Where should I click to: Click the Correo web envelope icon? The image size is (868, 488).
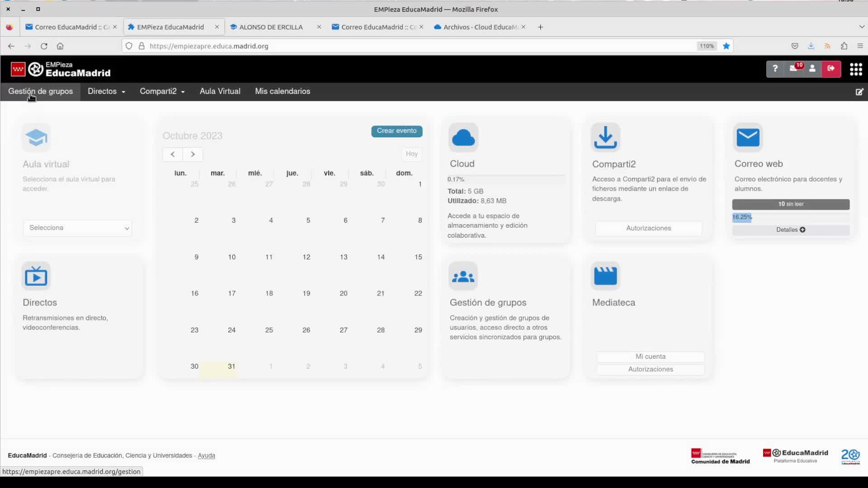pos(748,137)
